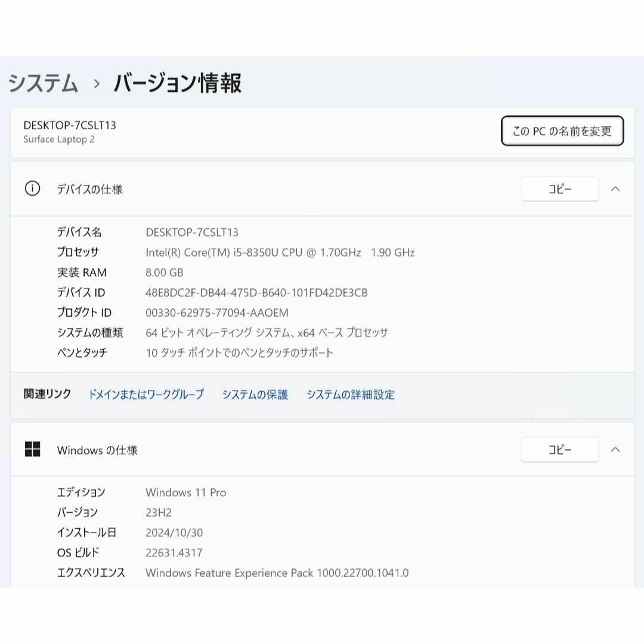Select the Surface Laptop 2 model text
The image size is (644, 644).
(58, 139)
